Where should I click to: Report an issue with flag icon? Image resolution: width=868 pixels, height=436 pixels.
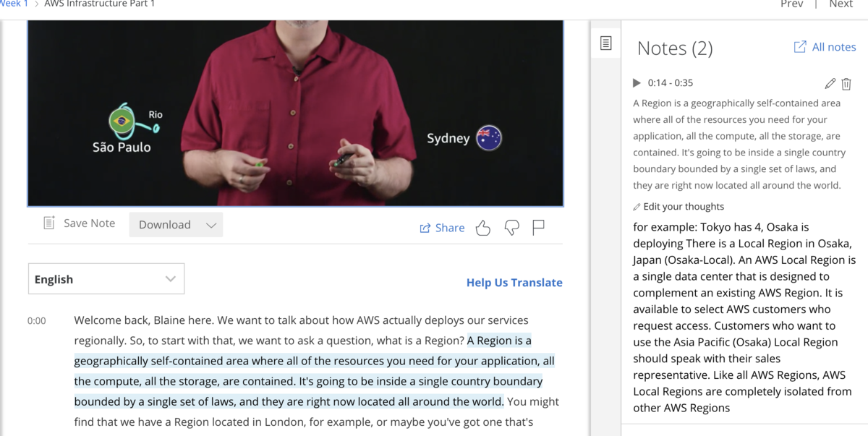click(538, 228)
